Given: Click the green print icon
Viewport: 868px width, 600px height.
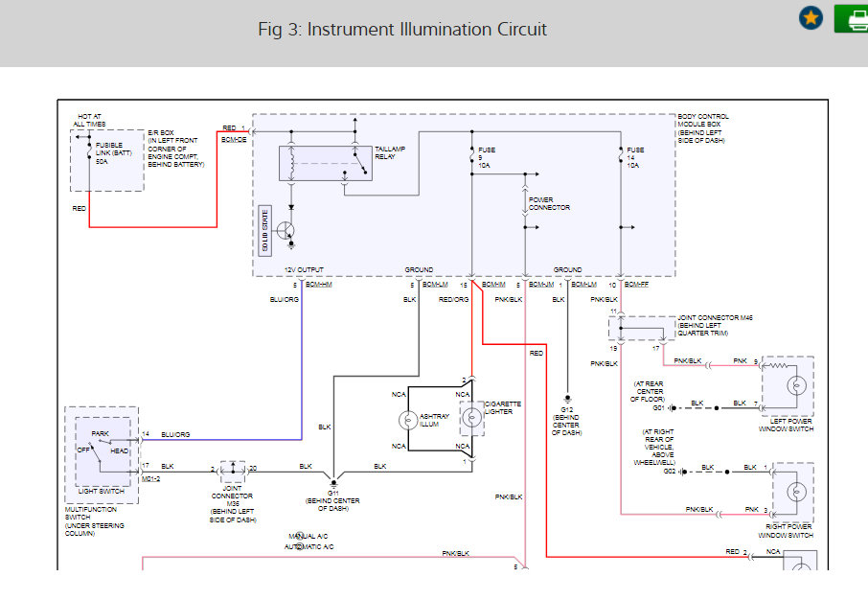Looking at the screenshot, I should click(x=854, y=19).
